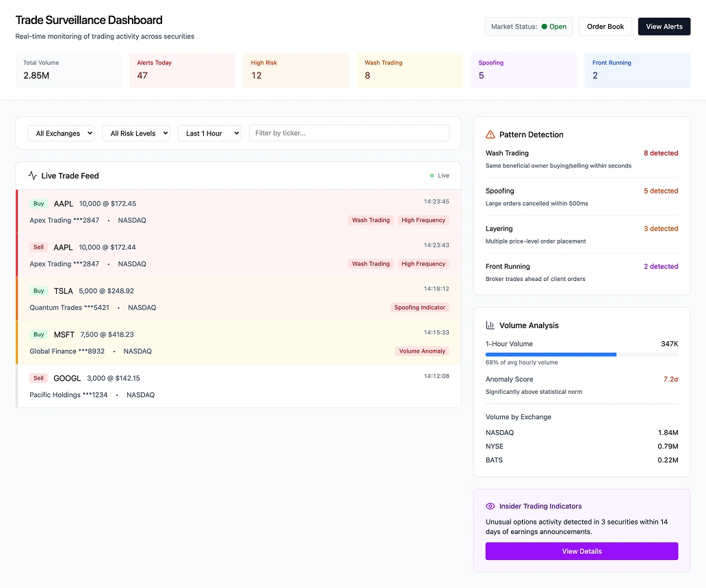Viewport: 706px width, 588px height.
Task: Click the Filter by ticker input field
Action: [349, 132]
